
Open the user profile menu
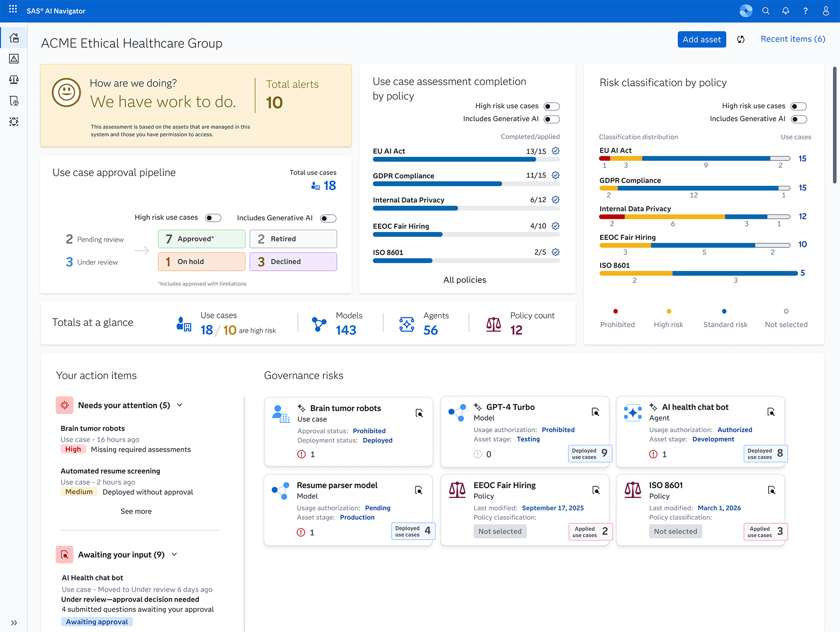pyautogui.click(x=826, y=11)
